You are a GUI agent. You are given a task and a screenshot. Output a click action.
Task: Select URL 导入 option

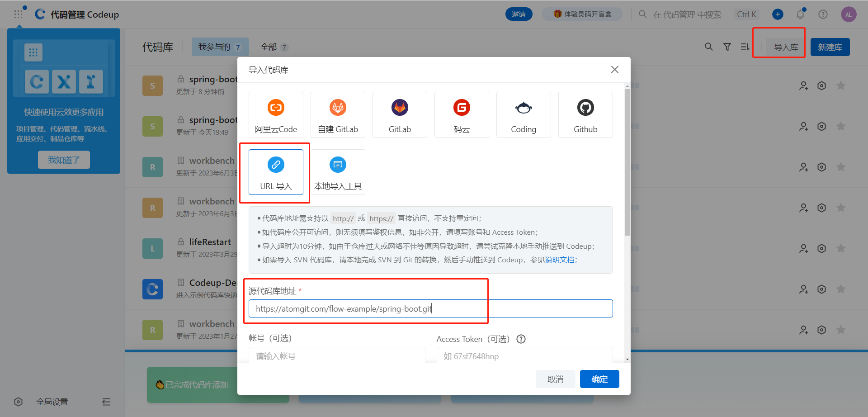click(276, 172)
